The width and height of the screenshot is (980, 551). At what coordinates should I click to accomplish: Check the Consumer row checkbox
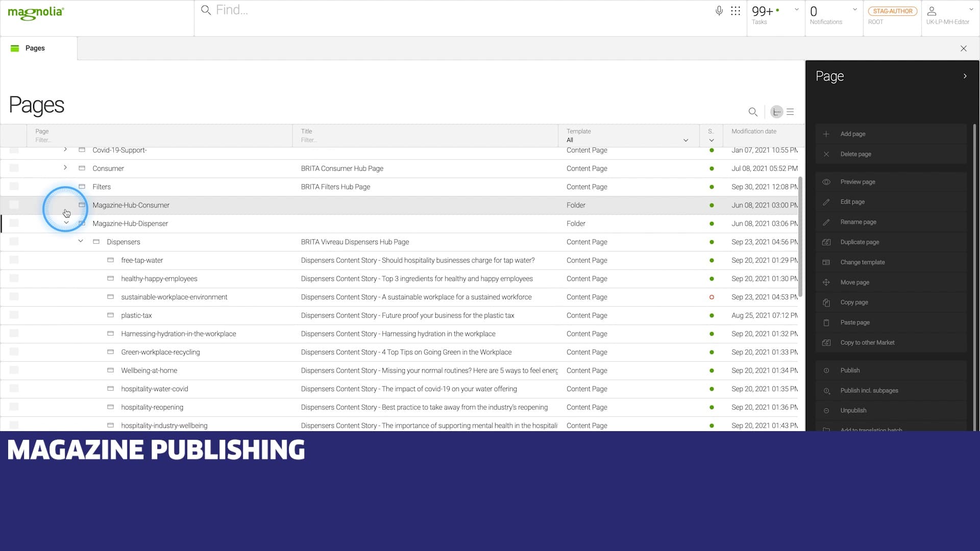click(x=14, y=168)
